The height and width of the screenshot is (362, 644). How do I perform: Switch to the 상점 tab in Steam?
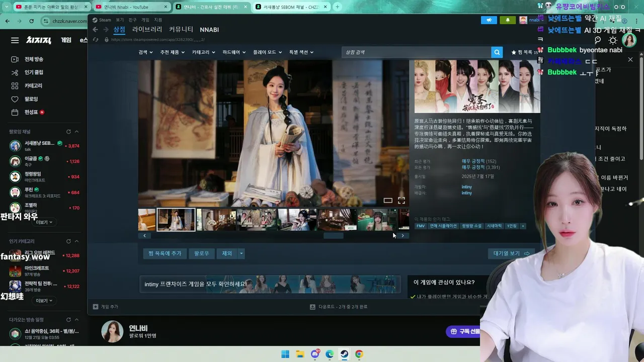pyautogui.click(x=119, y=30)
